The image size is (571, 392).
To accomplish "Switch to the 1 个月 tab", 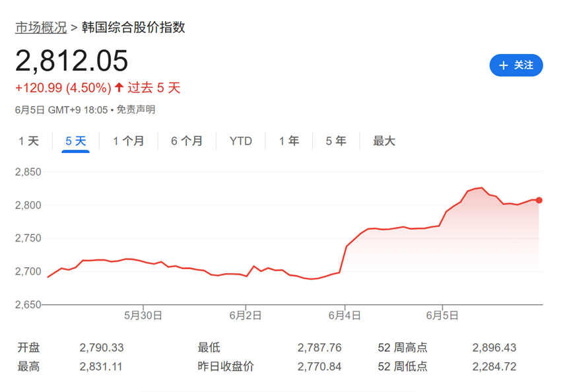I will click(x=128, y=141).
